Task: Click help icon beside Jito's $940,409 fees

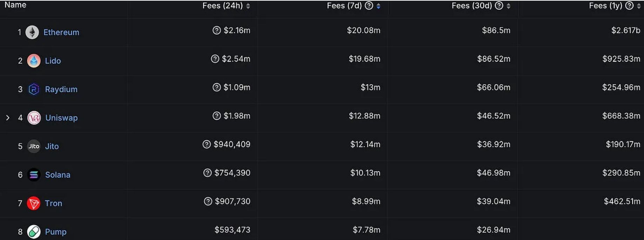Action: [207, 144]
